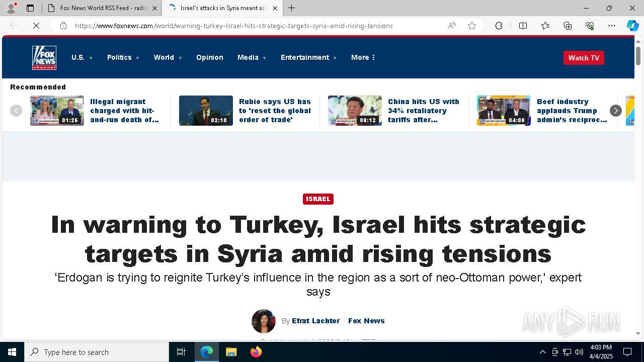Open split screen view
The height and width of the screenshot is (362, 644).
point(523,26)
